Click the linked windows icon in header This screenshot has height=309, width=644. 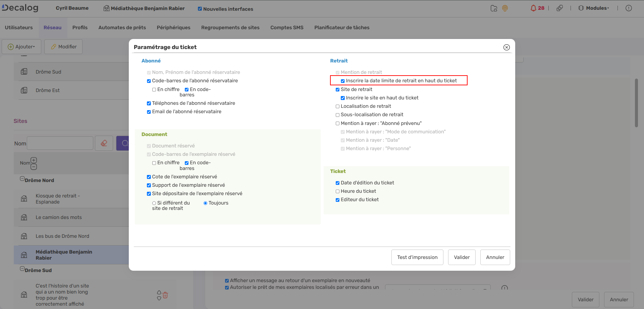pos(559,8)
